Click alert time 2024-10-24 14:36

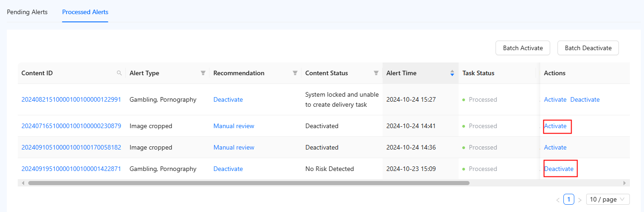click(411, 147)
